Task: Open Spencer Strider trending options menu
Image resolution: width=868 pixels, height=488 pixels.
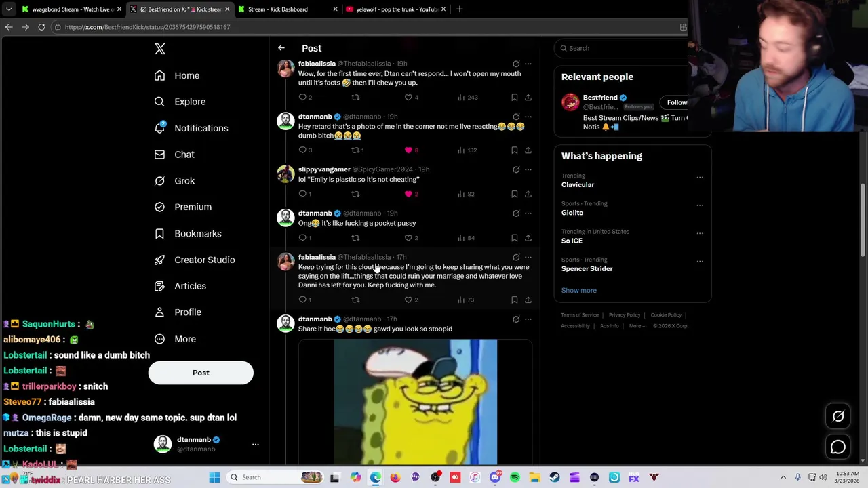Action: pos(700,261)
